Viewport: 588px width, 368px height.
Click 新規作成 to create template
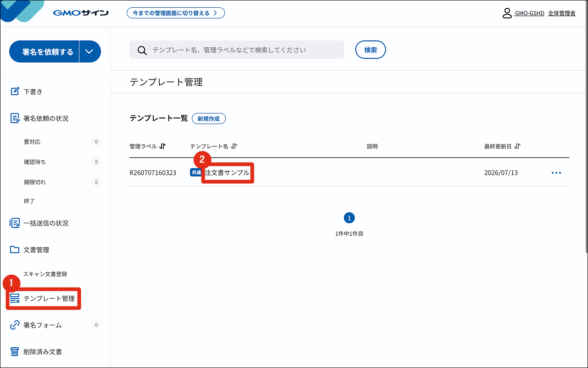[209, 119]
